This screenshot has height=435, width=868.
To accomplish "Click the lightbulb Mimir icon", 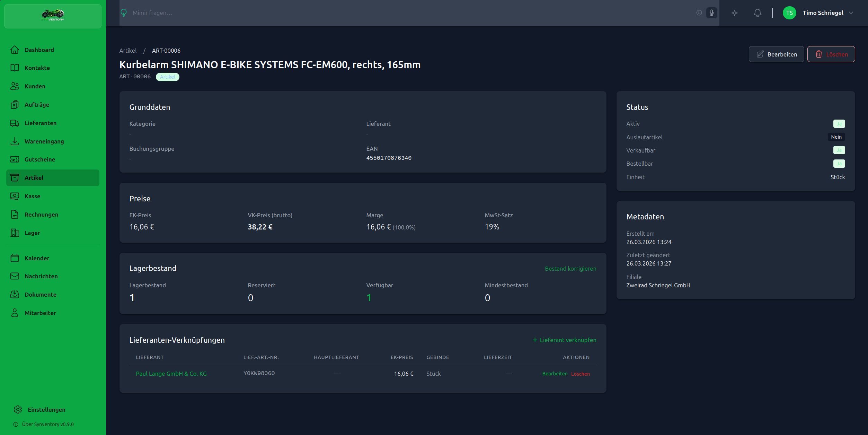I will [x=124, y=13].
